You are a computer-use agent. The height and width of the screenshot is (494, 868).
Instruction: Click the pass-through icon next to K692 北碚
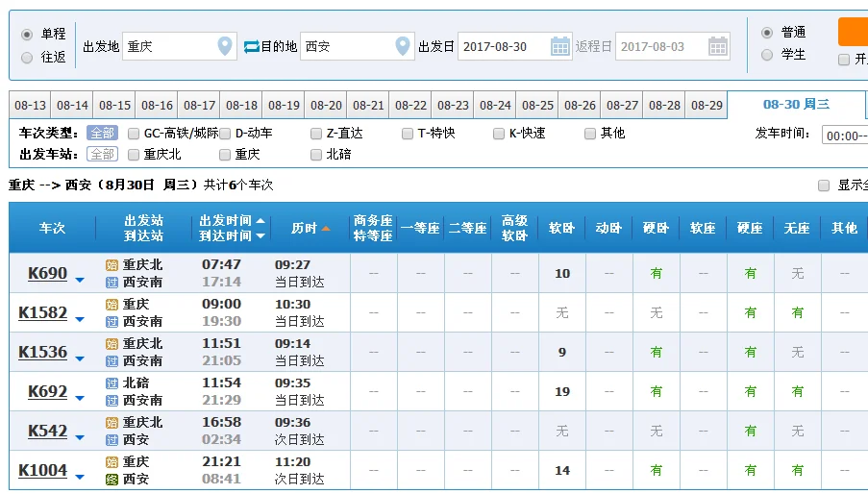[112, 383]
